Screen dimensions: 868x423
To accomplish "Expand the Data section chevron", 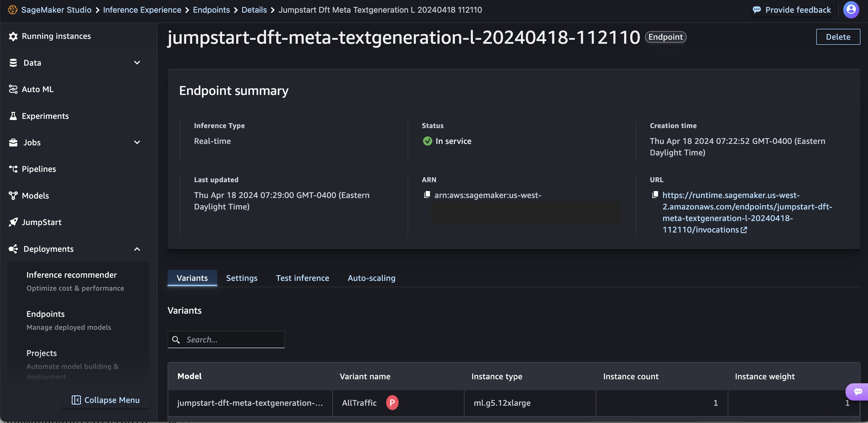I will coord(137,63).
